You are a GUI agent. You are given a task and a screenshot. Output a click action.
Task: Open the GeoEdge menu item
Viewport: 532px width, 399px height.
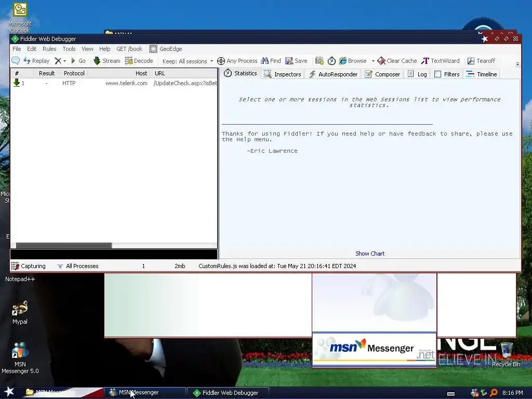pyautogui.click(x=166, y=49)
